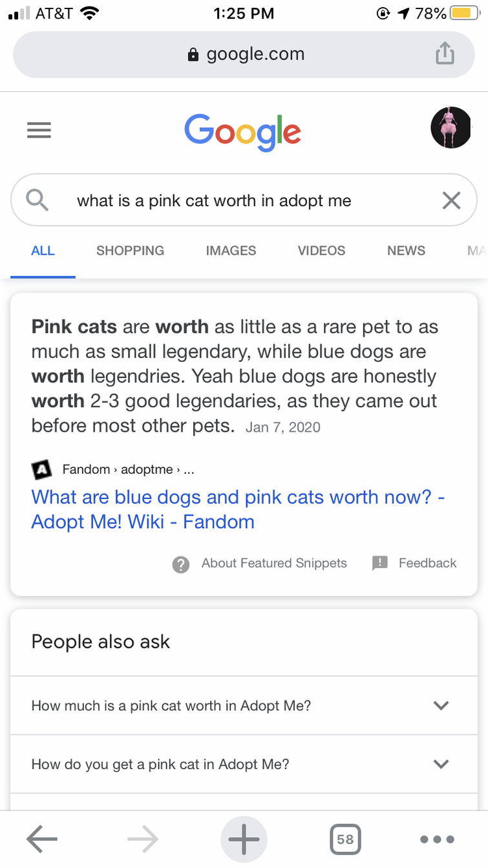Switch to the Images tab
Viewport: 488px width, 868px height.
click(x=231, y=251)
